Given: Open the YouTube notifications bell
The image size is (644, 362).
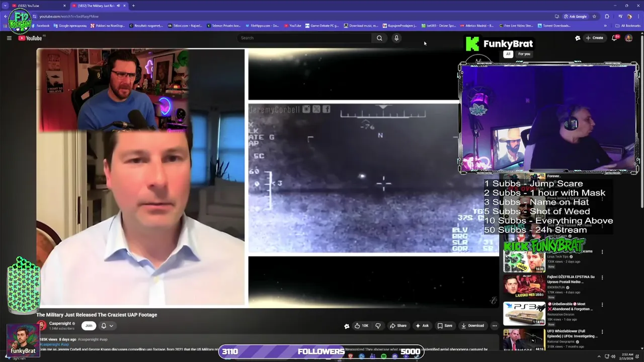Looking at the screenshot, I should (614, 38).
